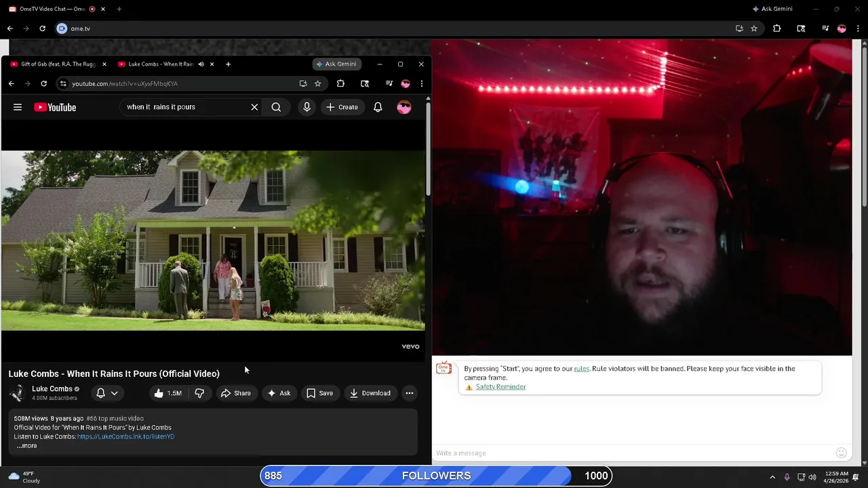Open Chrome menu in the OmeTV window

(858, 28)
